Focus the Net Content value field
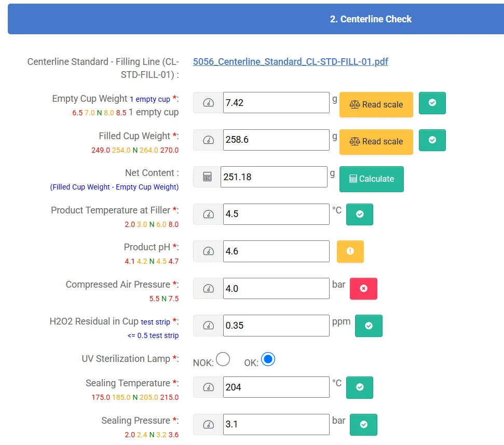The image size is (504, 445). point(274,177)
